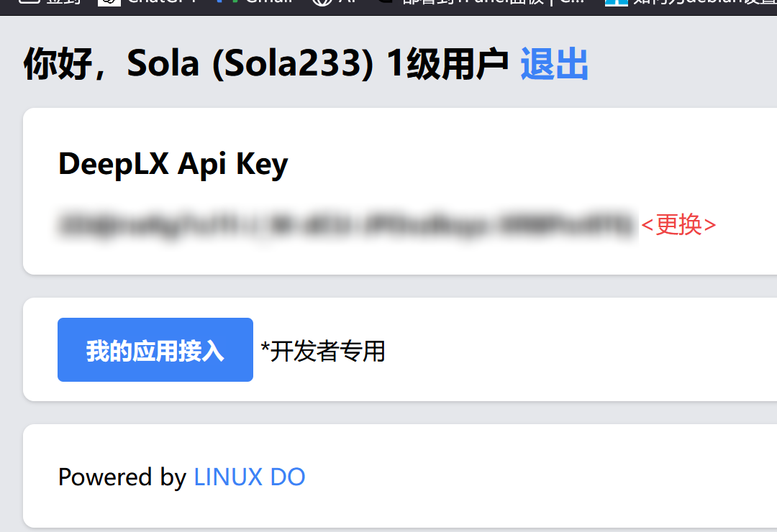Click the folder icon beside 签到
Screen dimensions: 777x532
[x=29, y=2]
